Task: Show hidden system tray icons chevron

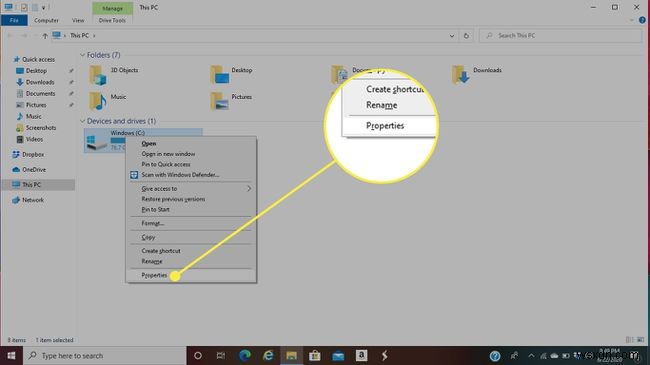Action: pyautogui.click(x=531, y=355)
